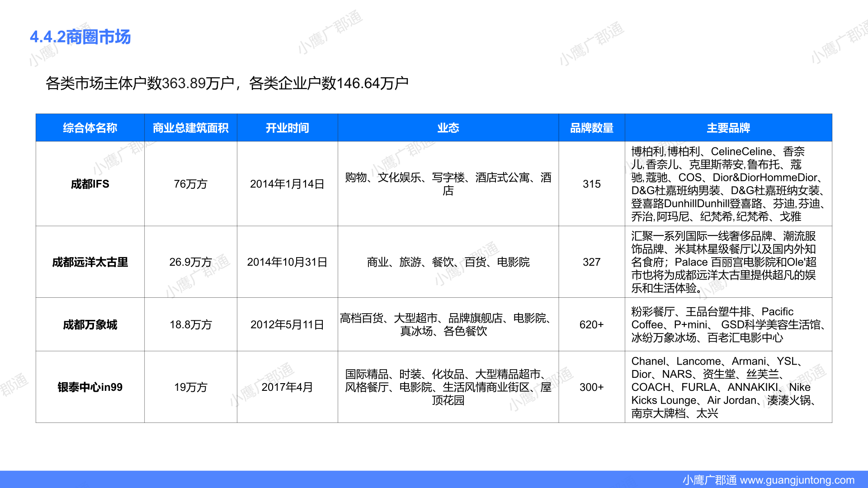Click the subtitle text about 363.89万户
Image resolution: width=868 pixels, height=488 pixels.
coord(227,83)
